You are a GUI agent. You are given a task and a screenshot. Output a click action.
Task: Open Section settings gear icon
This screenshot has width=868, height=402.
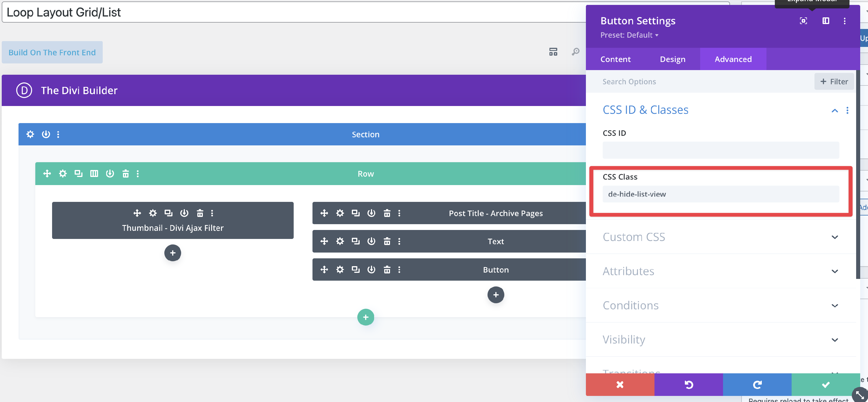(30, 134)
